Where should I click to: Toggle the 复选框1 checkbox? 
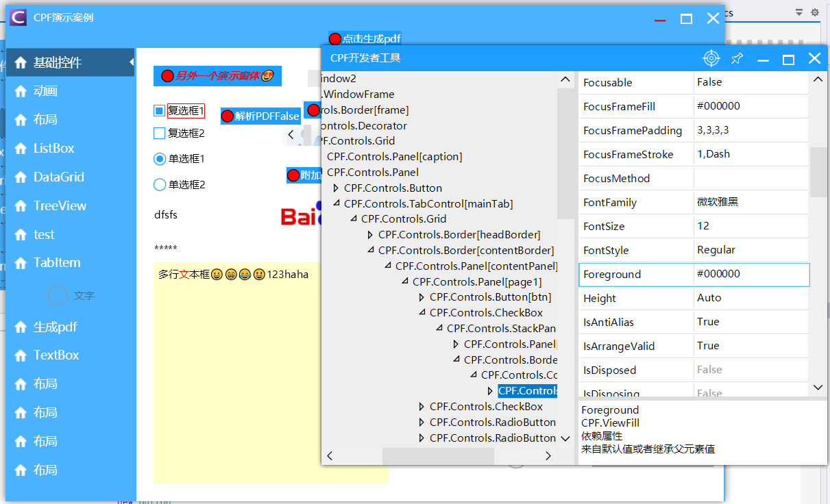pyautogui.click(x=160, y=110)
